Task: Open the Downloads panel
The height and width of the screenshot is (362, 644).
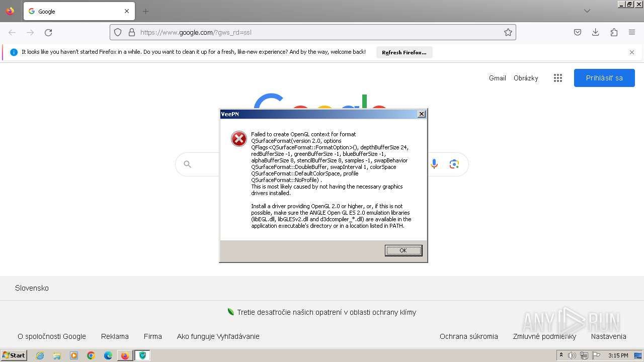Action: point(596,32)
